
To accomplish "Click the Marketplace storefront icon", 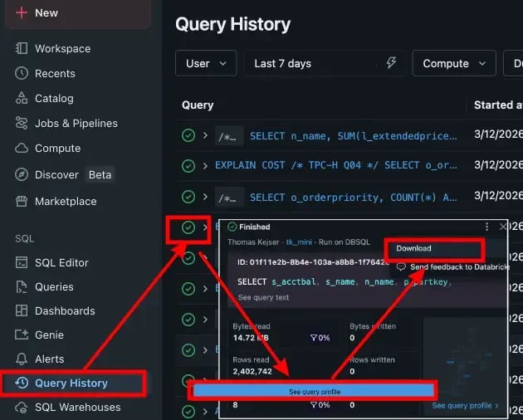I will click(22, 201).
